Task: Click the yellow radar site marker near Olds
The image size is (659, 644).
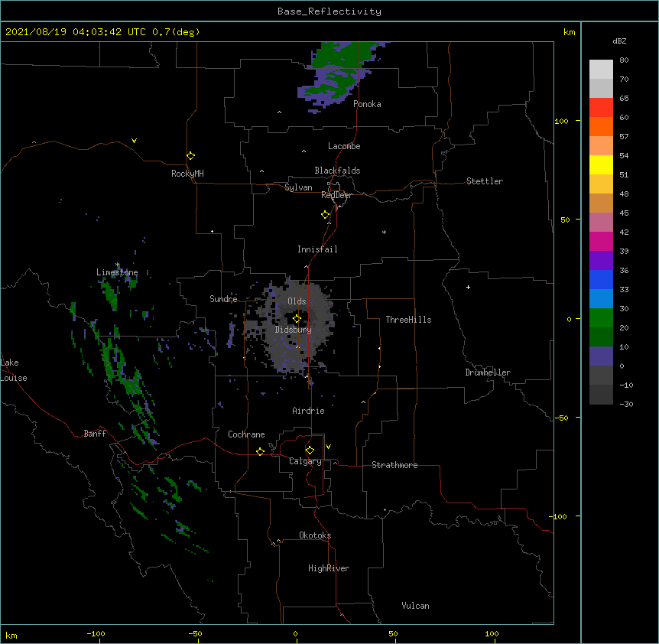Action: tap(297, 318)
